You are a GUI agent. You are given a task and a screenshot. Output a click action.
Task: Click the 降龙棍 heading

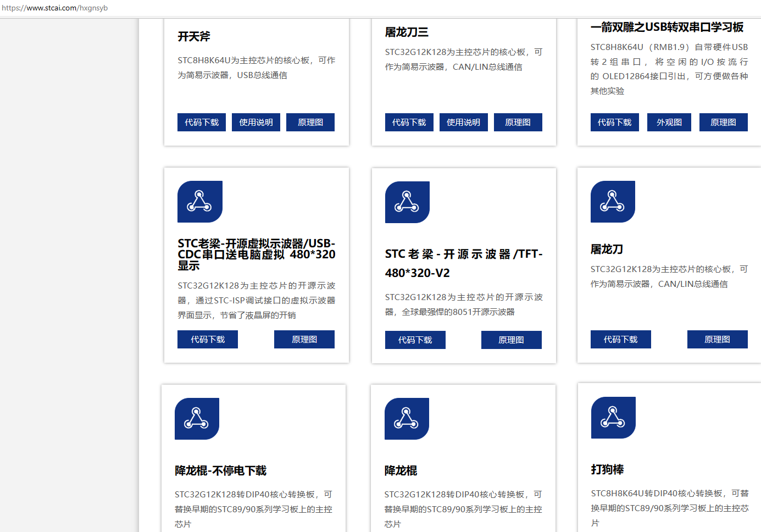401,471
